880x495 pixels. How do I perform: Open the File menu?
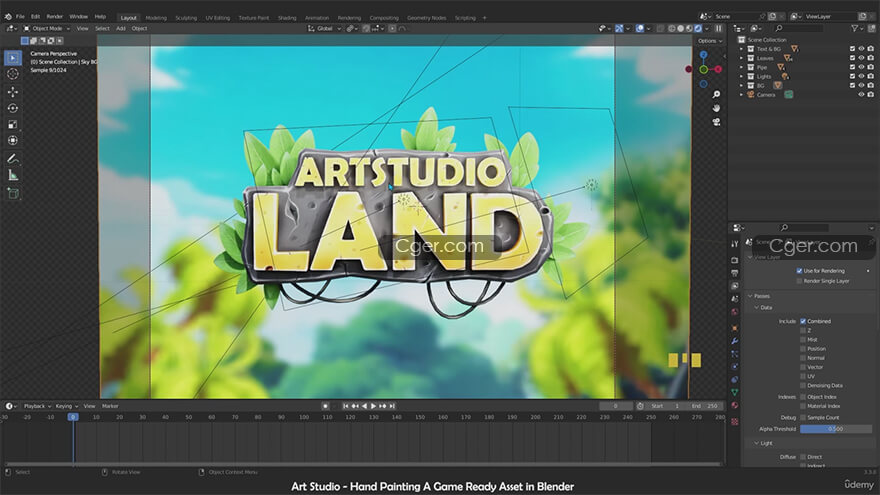20,17
